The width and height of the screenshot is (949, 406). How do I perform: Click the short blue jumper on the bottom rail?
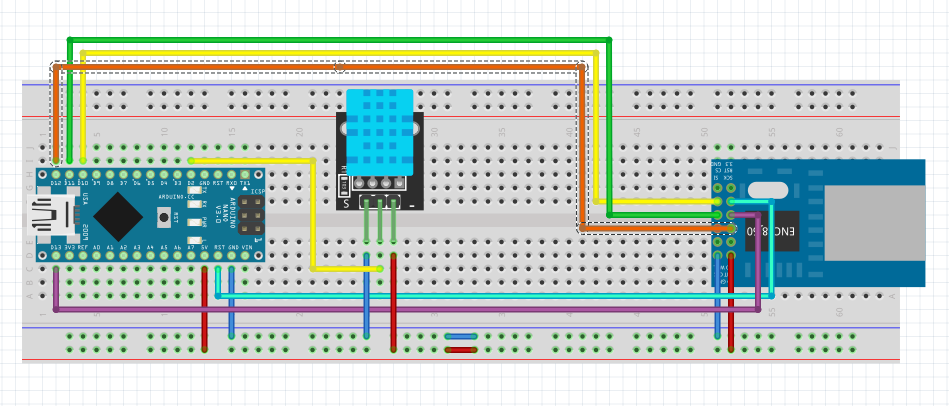point(459,336)
